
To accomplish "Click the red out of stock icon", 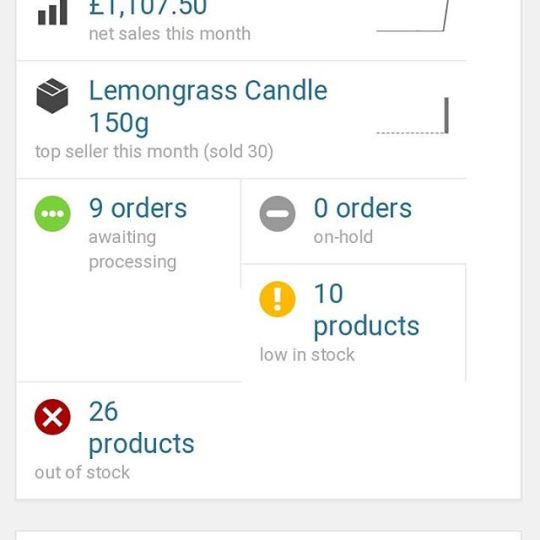I will point(52,417).
